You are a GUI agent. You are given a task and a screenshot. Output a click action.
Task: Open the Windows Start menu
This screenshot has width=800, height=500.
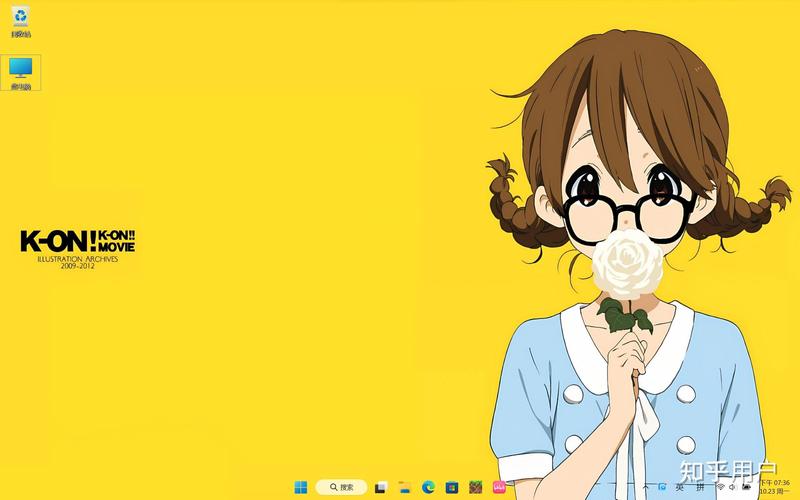301,487
